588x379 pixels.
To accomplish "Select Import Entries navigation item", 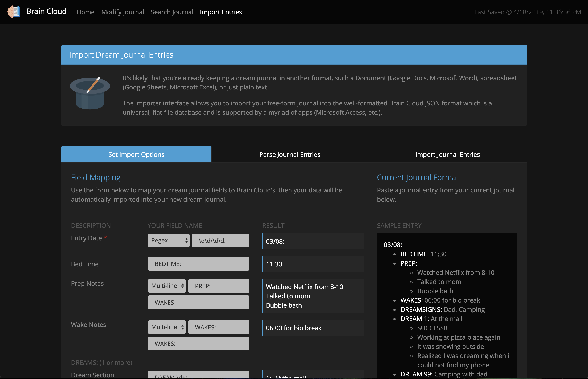I will (221, 12).
